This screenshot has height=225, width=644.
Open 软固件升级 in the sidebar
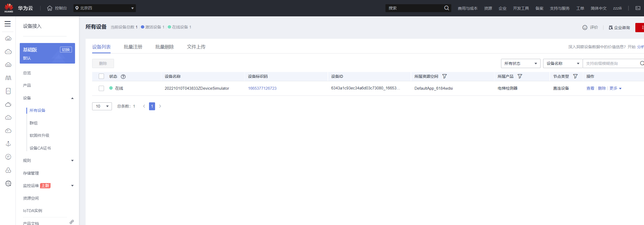coord(39,136)
